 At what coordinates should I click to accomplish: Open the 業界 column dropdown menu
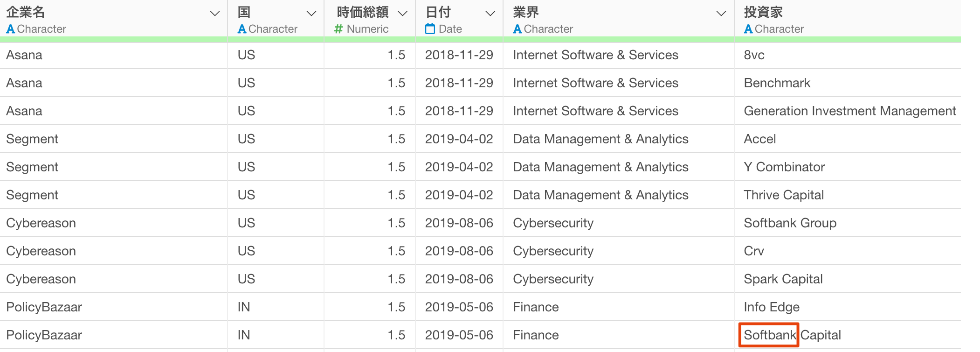coord(721,14)
